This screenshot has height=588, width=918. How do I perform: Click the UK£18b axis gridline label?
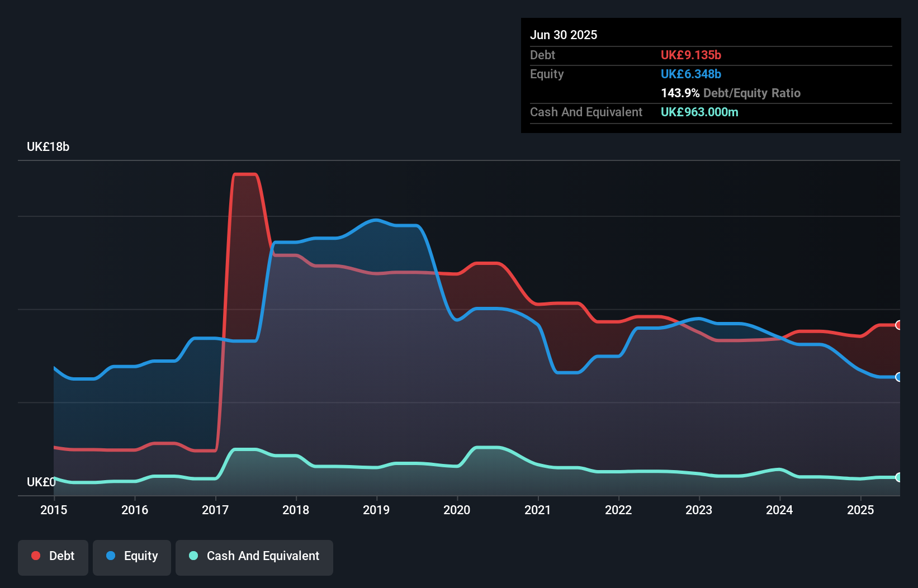tap(48, 147)
